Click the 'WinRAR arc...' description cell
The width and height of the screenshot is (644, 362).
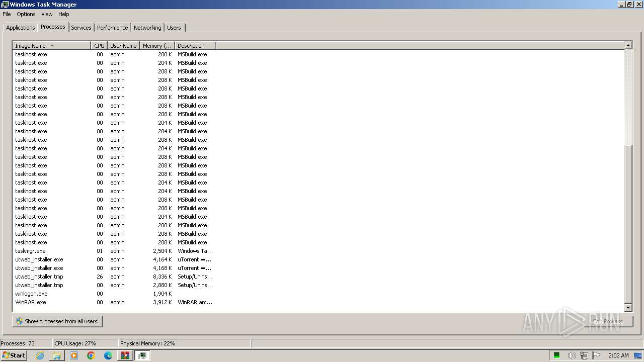195,302
